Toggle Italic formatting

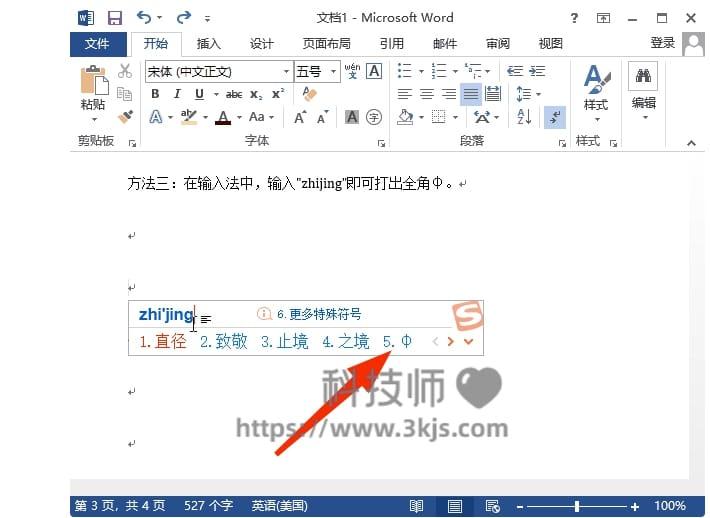pyautogui.click(x=177, y=94)
